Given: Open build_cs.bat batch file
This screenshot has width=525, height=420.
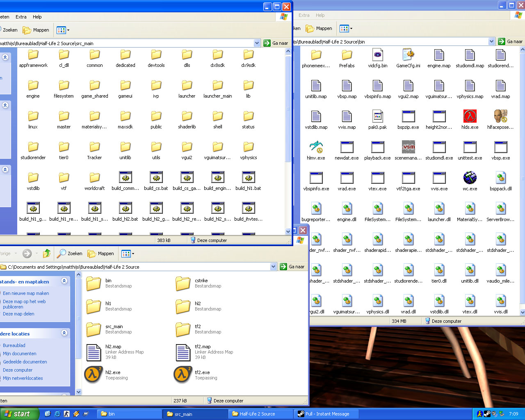Looking at the screenshot, I should (156, 178).
